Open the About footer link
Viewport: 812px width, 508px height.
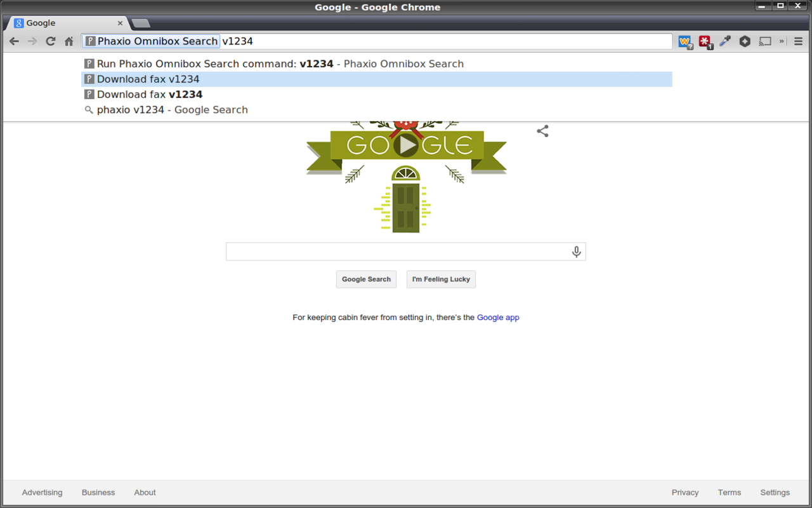145,493
